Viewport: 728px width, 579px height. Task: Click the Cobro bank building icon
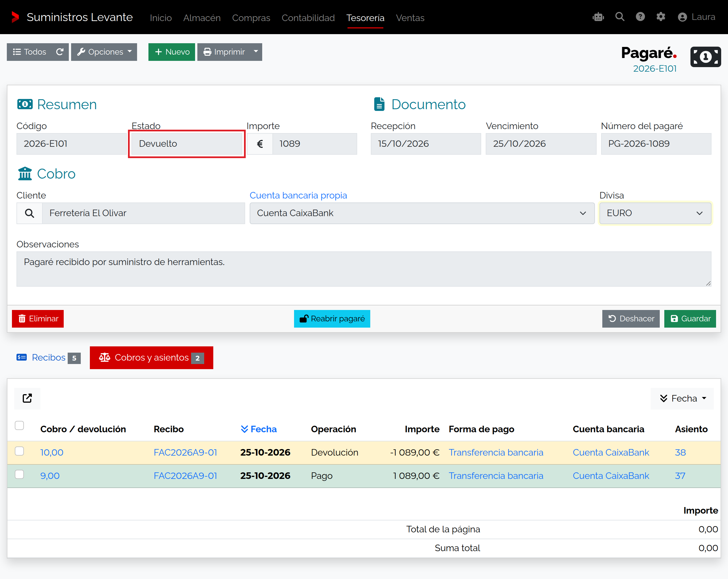(25, 173)
